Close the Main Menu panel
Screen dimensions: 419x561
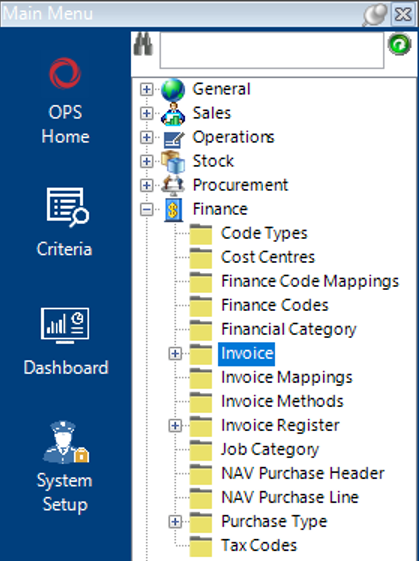(403, 14)
